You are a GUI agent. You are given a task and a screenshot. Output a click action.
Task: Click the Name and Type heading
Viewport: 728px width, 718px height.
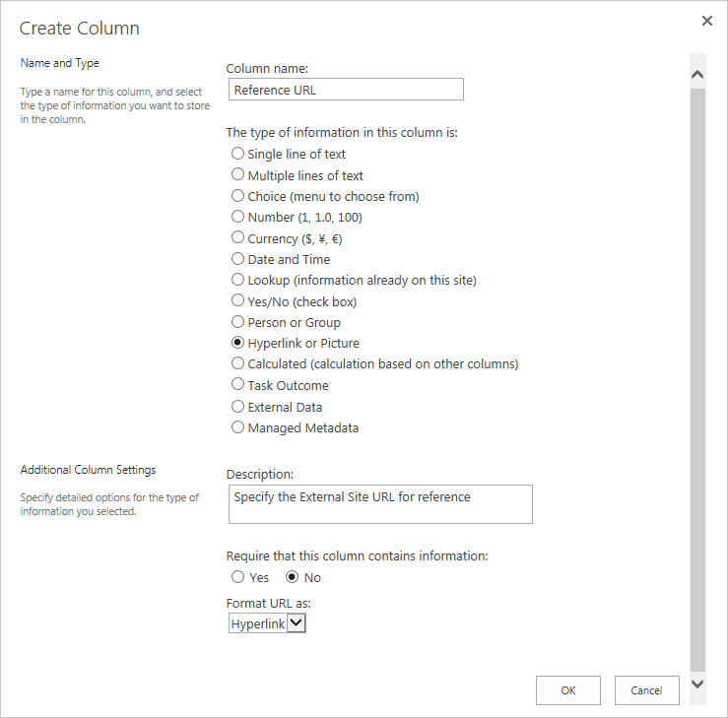click(59, 63)
